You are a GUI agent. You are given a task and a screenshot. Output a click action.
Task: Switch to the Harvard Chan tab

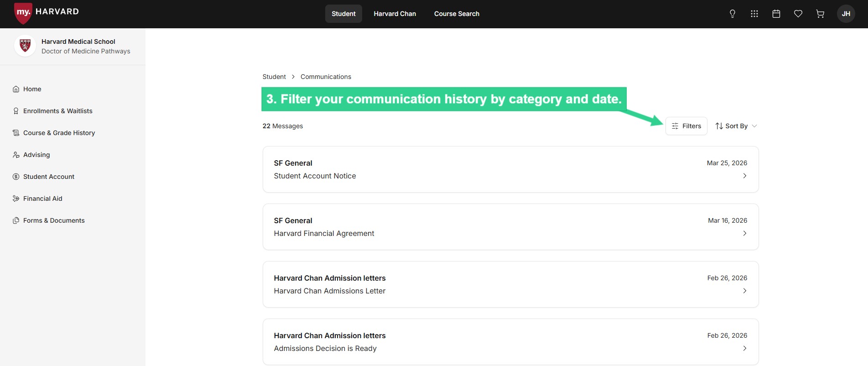point(395,14)
